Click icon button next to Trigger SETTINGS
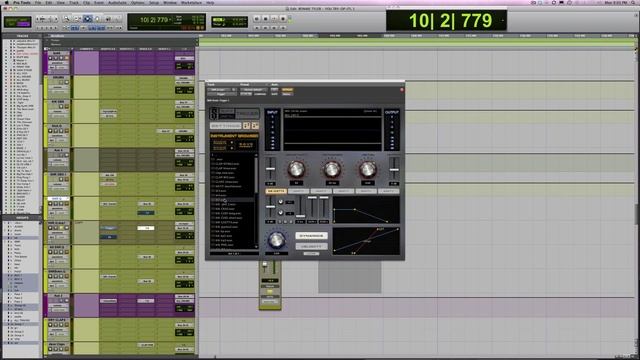 coord(247,126)
